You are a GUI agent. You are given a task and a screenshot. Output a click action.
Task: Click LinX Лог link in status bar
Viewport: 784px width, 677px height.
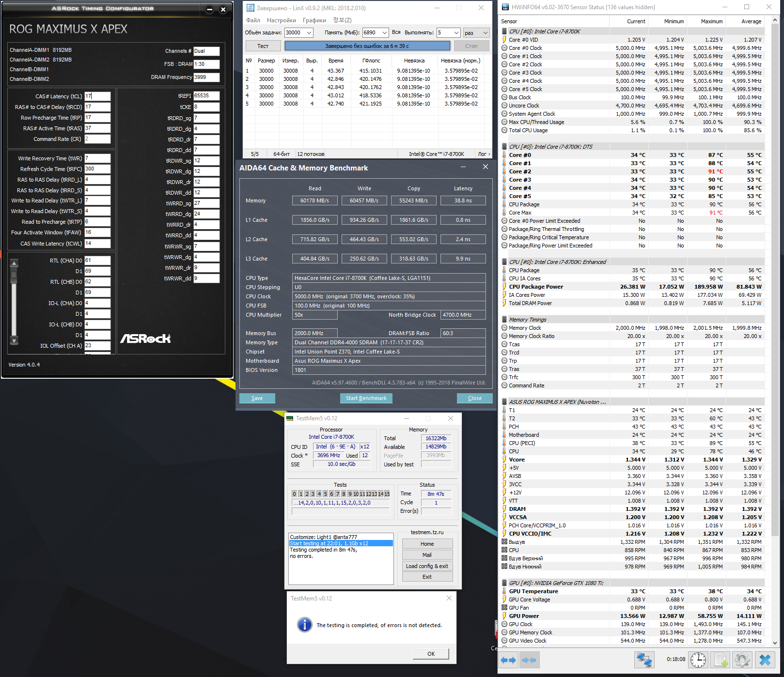click(x=484, y=154)
